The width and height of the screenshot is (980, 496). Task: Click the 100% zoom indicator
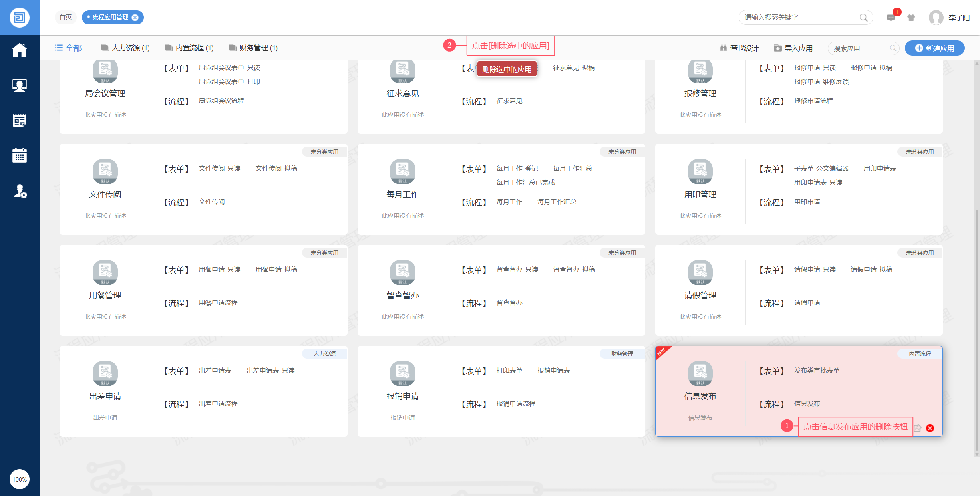click(19, 479)
